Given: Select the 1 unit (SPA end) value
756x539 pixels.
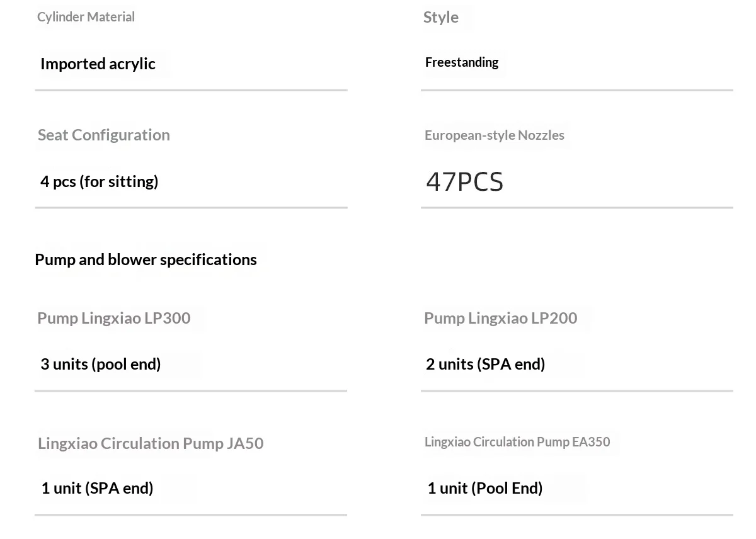Looking at the screenshot, I should [98, 488].
